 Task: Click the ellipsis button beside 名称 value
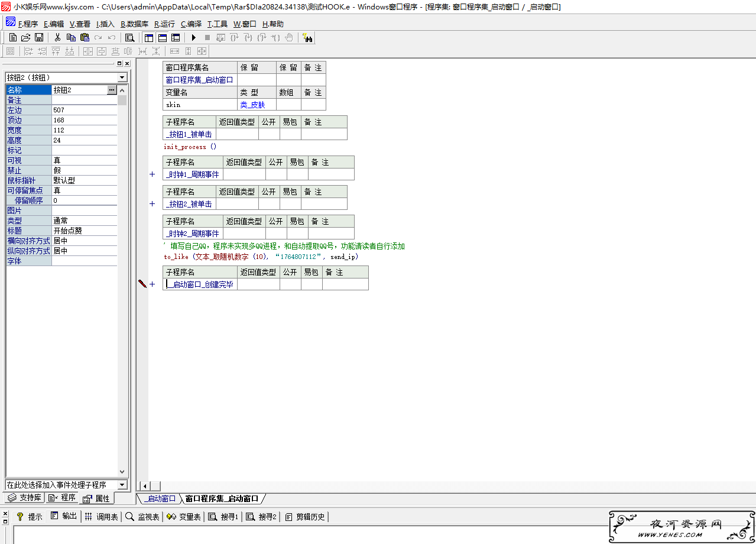point(112,90)
